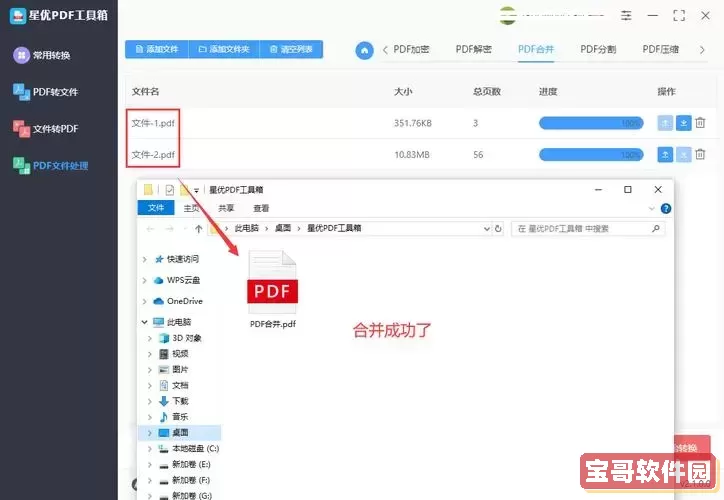Screen dimensions: 724x500
Task: Select 桌面 folder in navigation pane
Action: tap(180, 433)
